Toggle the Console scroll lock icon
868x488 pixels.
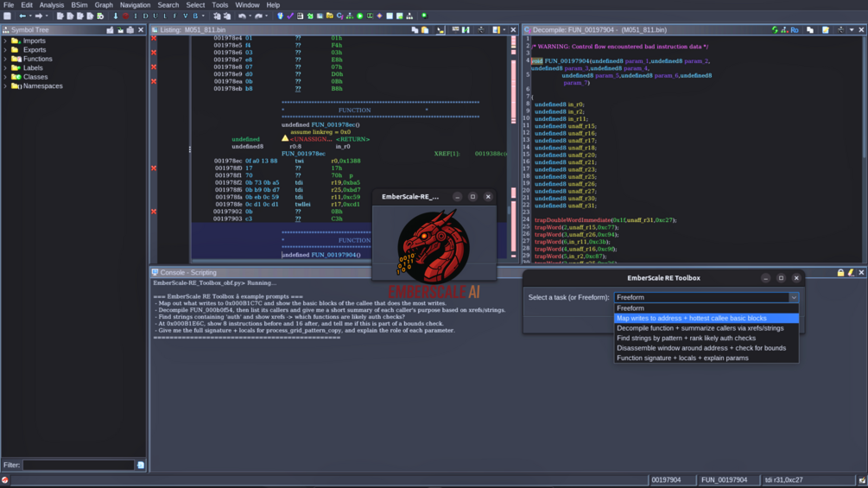841,272
